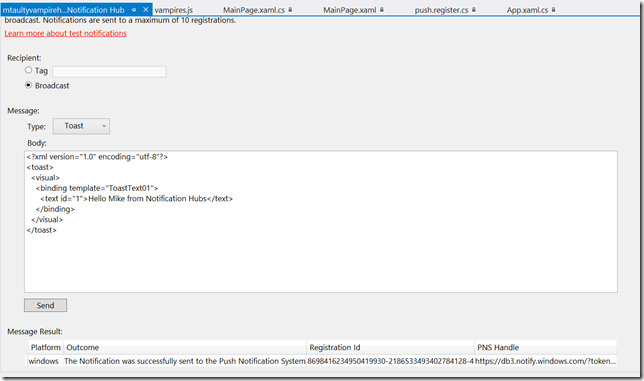Focus the Tag name input field
Image resolution: width=644 pixels, height=381 pixels.
point(109,71)
